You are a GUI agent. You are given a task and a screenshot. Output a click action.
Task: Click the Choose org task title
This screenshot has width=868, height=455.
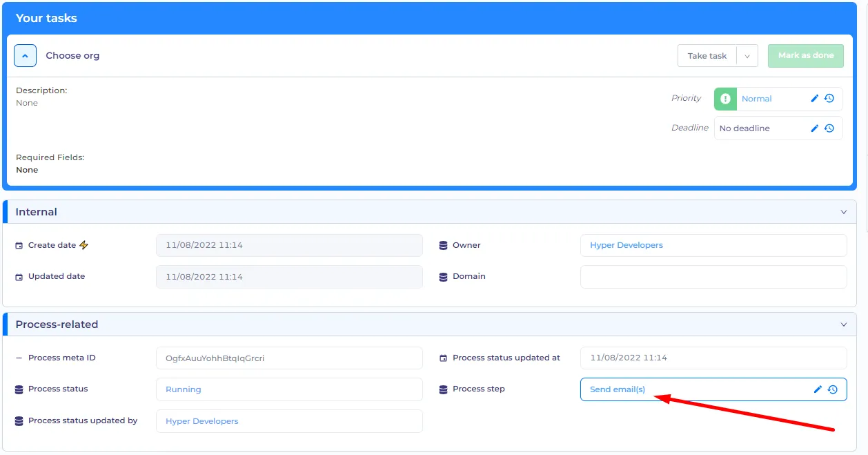[x=72, y=56]
